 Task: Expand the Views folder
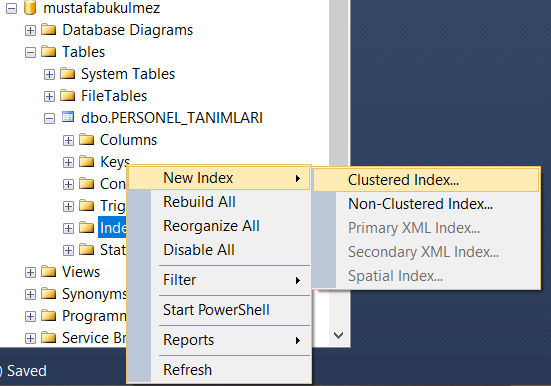(30, 272)
